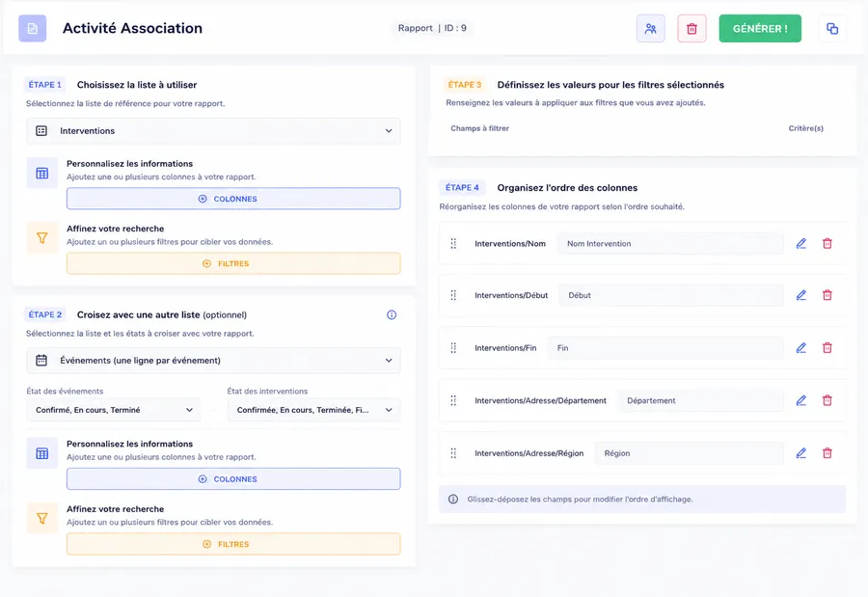Remove the Interventions/Début column
Screen dimensions: 868x597
(827, 295)
